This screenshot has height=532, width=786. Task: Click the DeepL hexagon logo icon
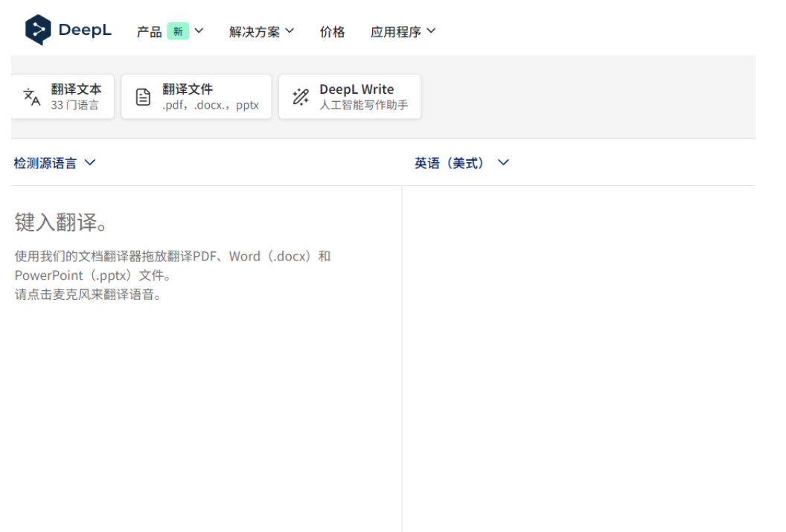coord(38,30)
